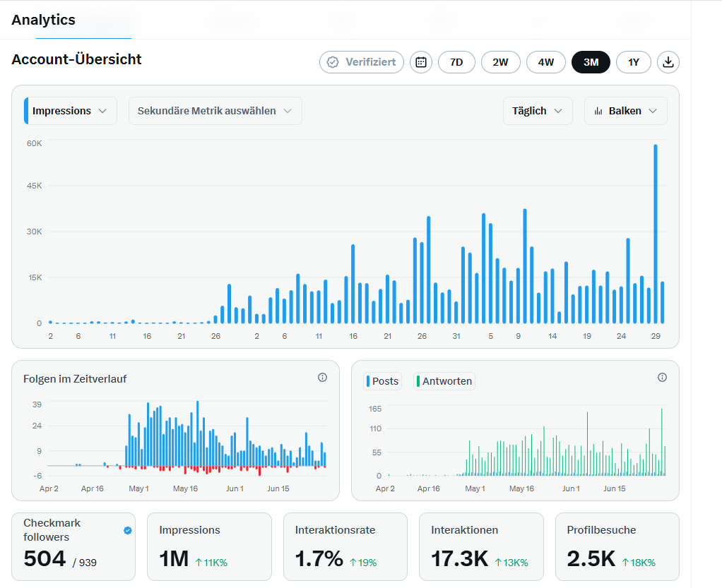Click the / 939 followers total

click(85, 562)
